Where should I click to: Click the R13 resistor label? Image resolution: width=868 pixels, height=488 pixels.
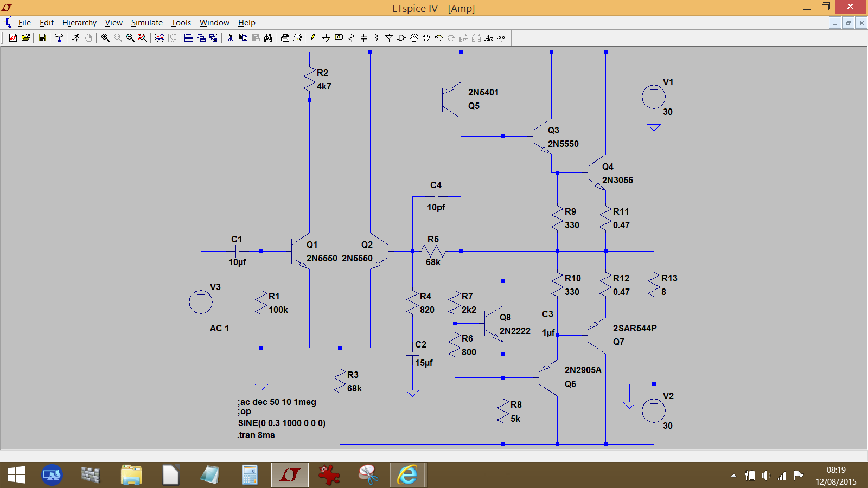click(x=669, y=278)
